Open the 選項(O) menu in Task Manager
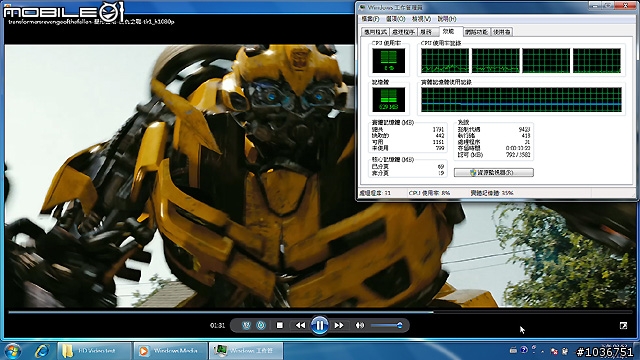This screenshot has width=640, height=360. click(396, 19)
